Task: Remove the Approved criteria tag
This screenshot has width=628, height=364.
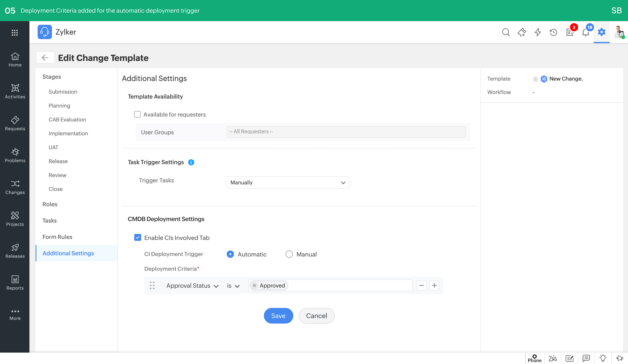Action: tap(254, 286)
